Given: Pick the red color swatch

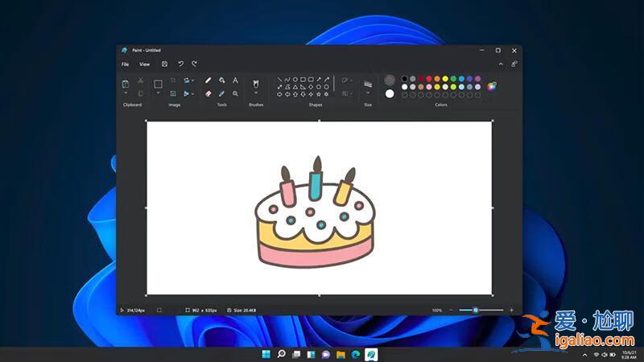Looking at the screenshot, I should (x=429, y=79).
